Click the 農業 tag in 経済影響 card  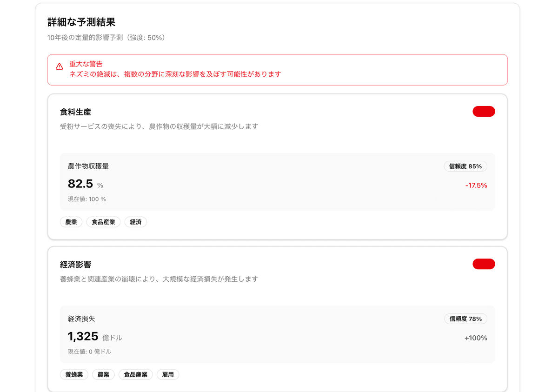(103, 375)
